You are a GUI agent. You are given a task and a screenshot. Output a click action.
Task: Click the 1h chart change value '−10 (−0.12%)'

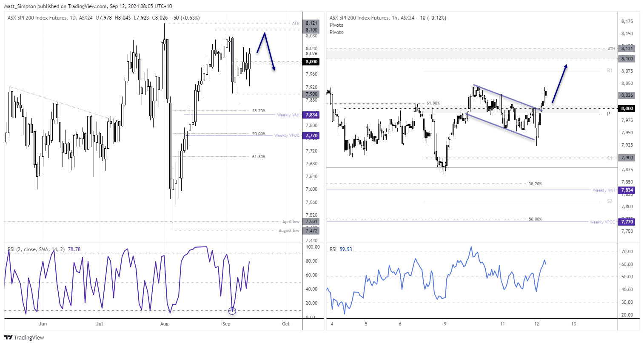tap(432, 18)
